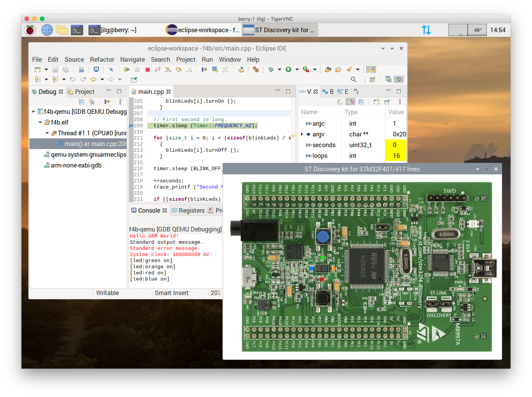Open the New file dropdown arrow

coord(46,69)
